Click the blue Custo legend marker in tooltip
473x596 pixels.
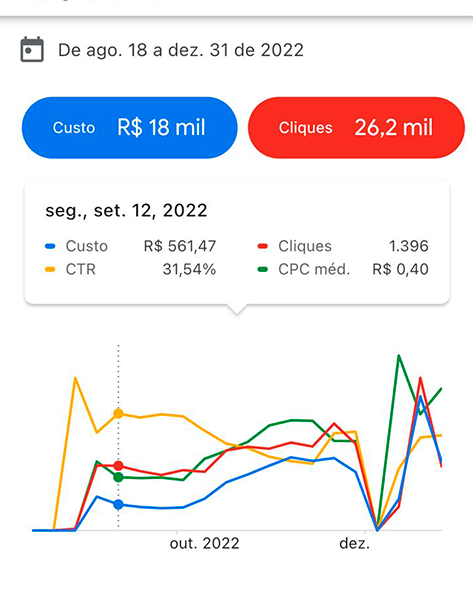tap(50, 246)
